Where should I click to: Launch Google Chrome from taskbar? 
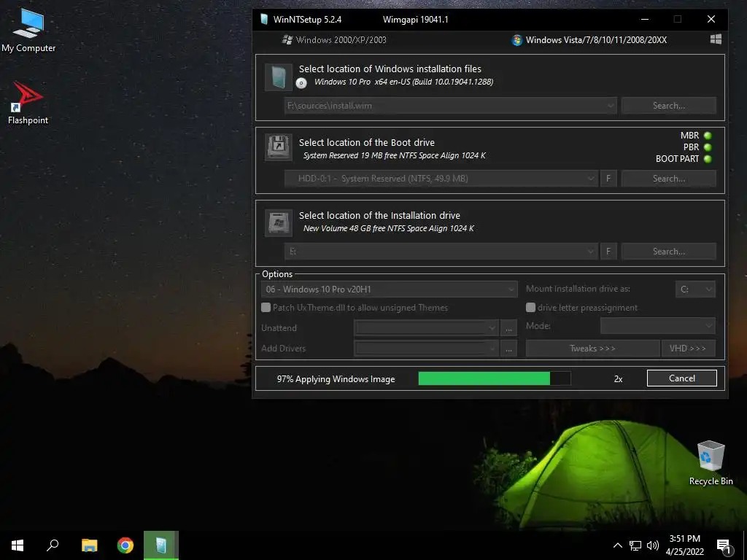(125, 545)
